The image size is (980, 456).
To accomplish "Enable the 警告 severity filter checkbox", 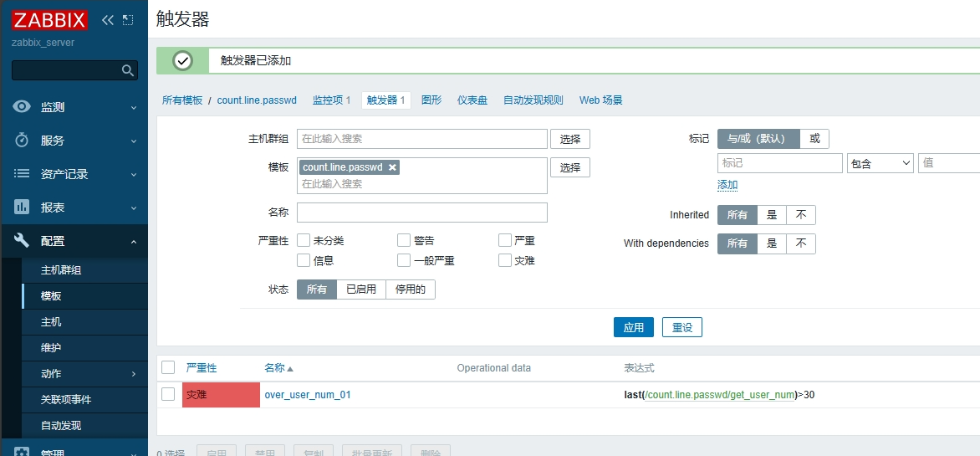I will tap(404, 240).
